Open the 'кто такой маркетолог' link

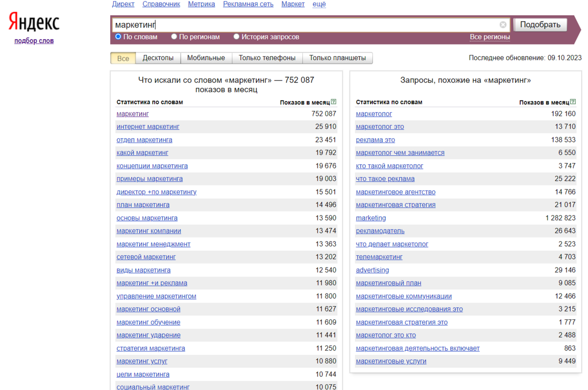click(390, 166)
